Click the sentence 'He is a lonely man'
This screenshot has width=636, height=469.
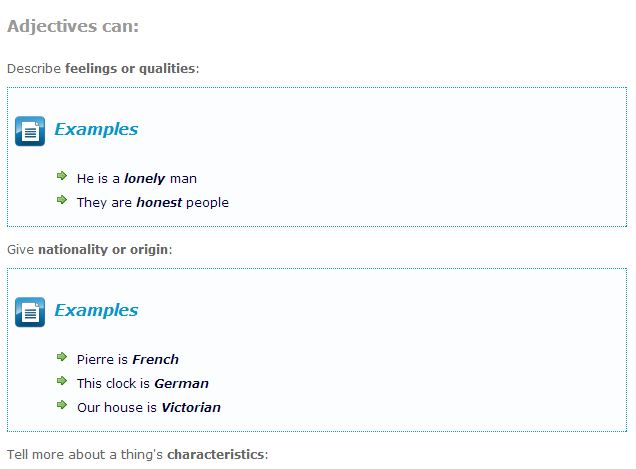(136, 179)
